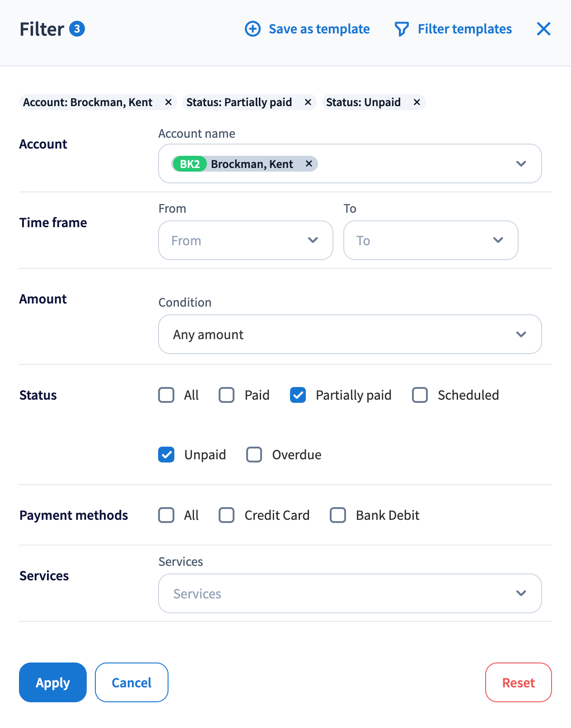Enable the Overdue status checkbox
Viewport: 571px width, 728px height.
[254, 455]
